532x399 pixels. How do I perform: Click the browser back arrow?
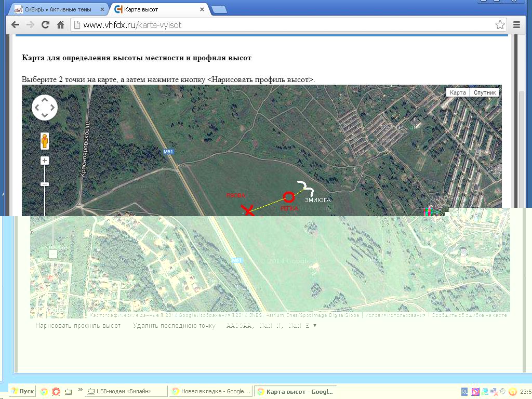(15, 25)
